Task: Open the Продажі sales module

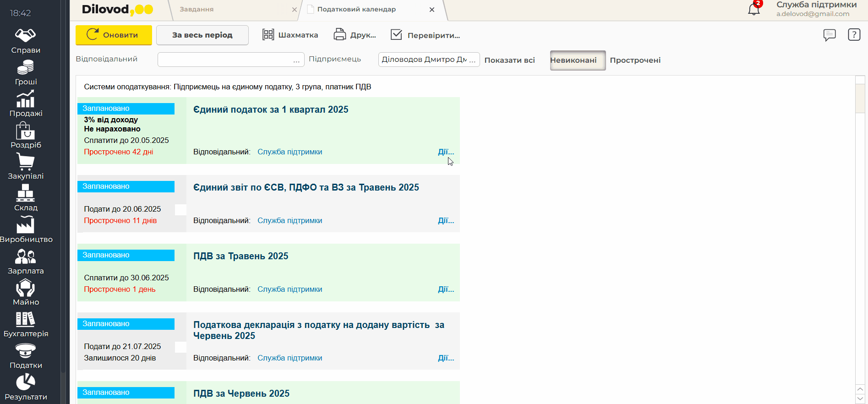Action: pos(26,104)
